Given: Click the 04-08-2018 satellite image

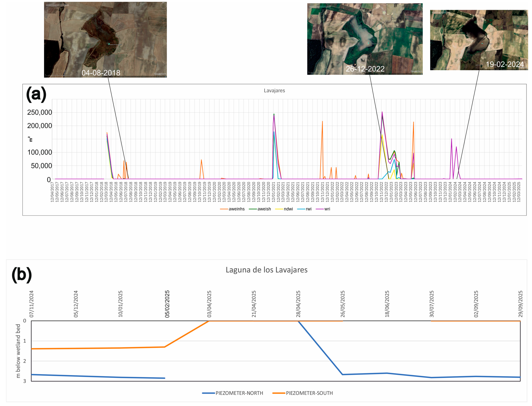Looking at the screenshot, I should [105, 40].
